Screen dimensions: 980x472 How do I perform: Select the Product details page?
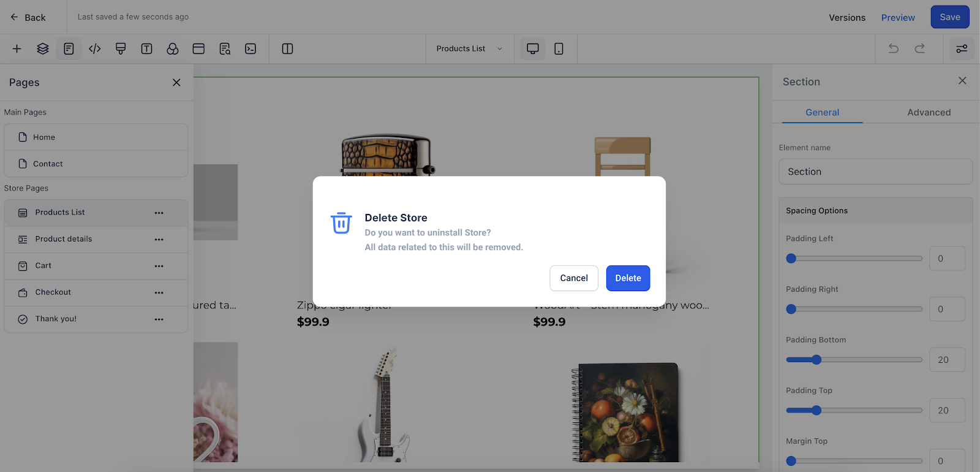pyautogui.click(x=96, y=239)
